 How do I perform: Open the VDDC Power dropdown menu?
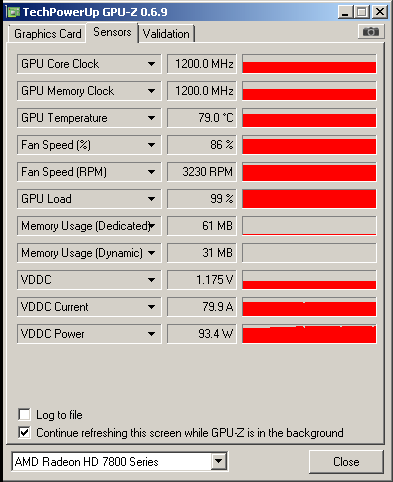(x=151, y=334)
